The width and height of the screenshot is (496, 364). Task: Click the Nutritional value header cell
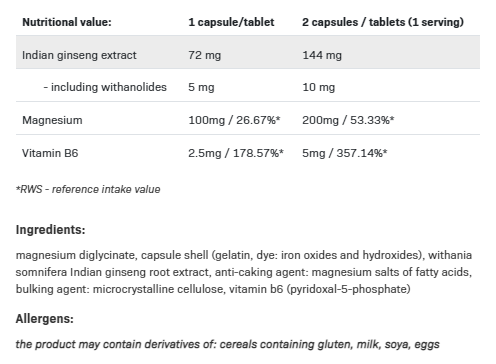click(67, 22)
